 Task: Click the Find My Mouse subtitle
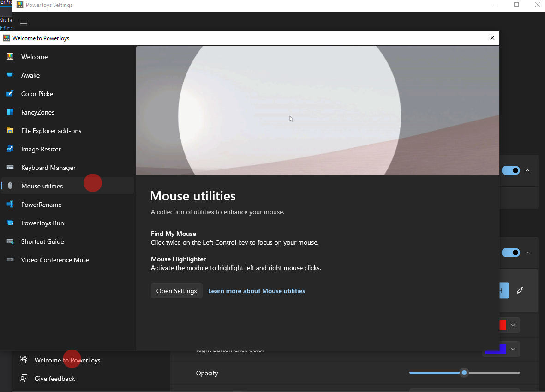tap(174, 234)
